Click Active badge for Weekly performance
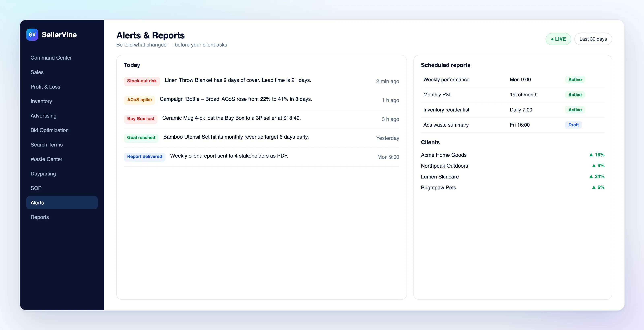Viewport: 644px width, 330px height. [x=575, y=80]
